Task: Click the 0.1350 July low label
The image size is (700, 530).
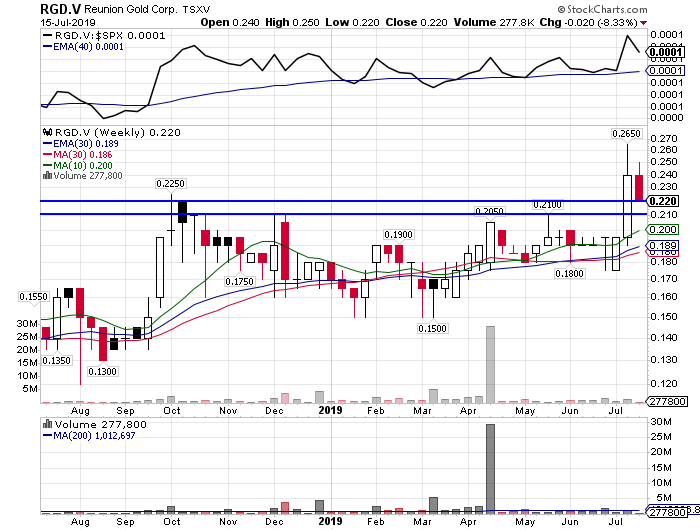Action: click(x=56, y=360)
